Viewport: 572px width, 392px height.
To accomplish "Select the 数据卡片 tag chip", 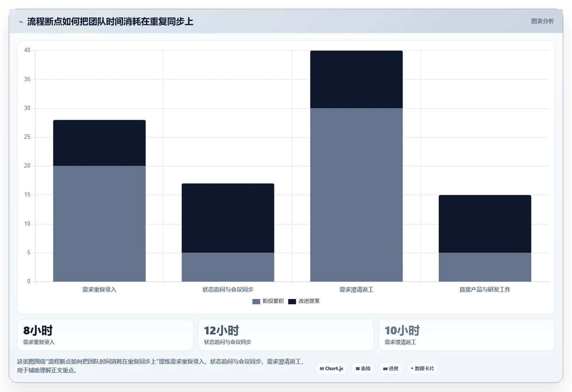I will (x=422, y=368).
